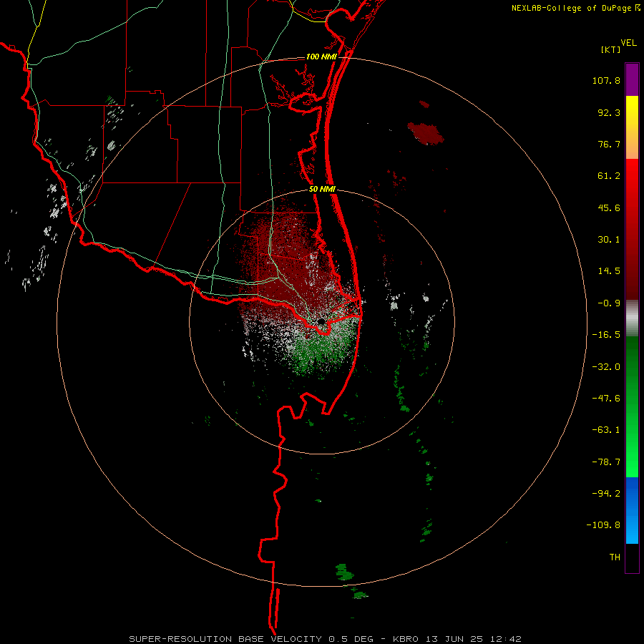Screen dimensions: 644x644
Task: Select the -16.5 legend value
Action: tap(606, 335)
